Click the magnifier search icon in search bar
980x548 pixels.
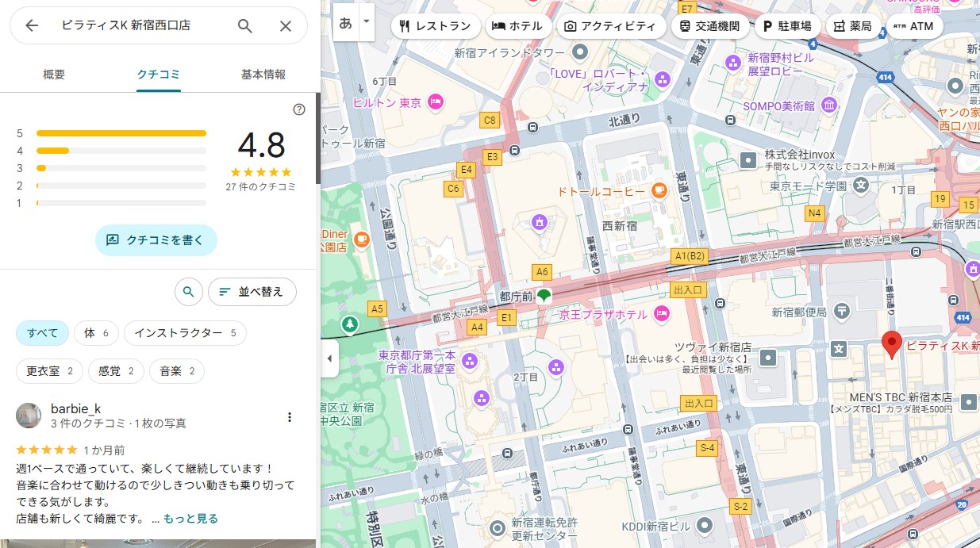click(245, 25)
